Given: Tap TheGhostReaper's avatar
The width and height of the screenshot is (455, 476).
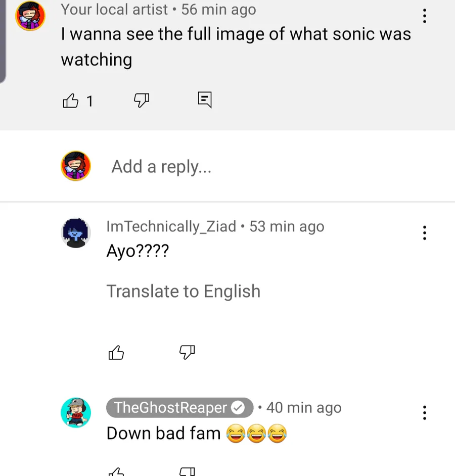Looking at the screenshot, I should 76,413.
